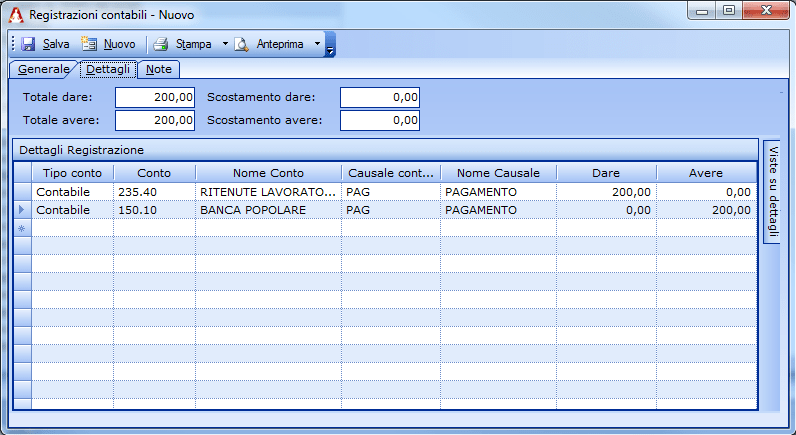This screenshot has width=796, height=435.
Task: Click the BANCA POPOLARE cell
Action: pos(268,210)
